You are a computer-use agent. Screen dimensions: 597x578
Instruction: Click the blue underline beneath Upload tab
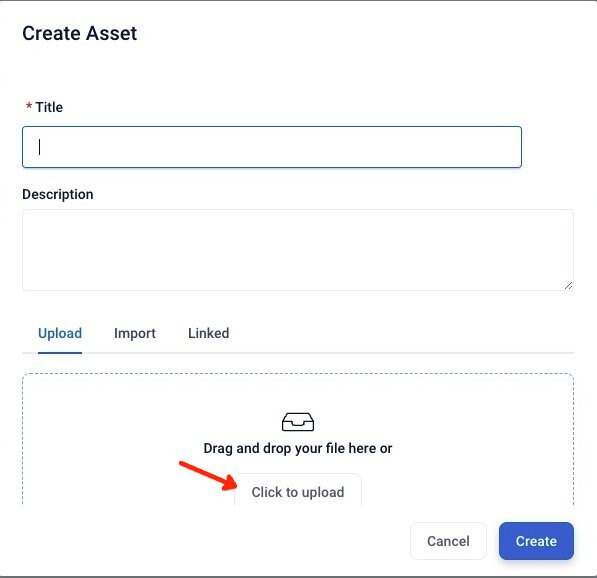point(60,353)
